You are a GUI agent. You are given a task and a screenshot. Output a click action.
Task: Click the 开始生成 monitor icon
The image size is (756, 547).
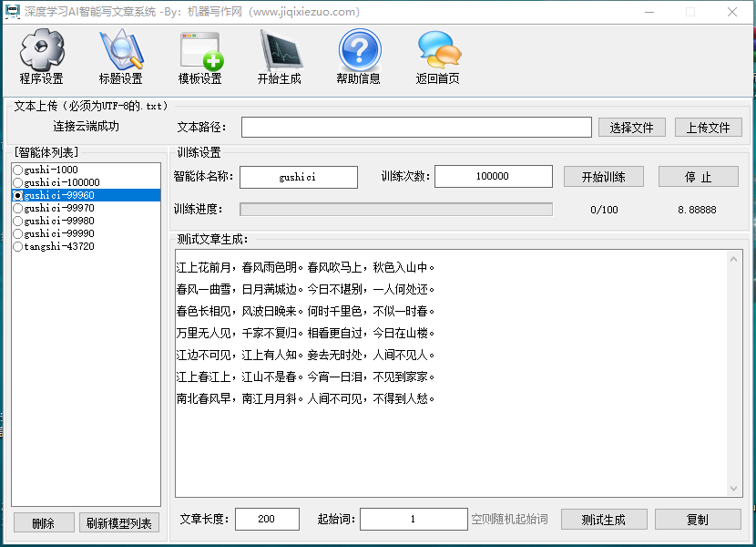tap(279, 50)
